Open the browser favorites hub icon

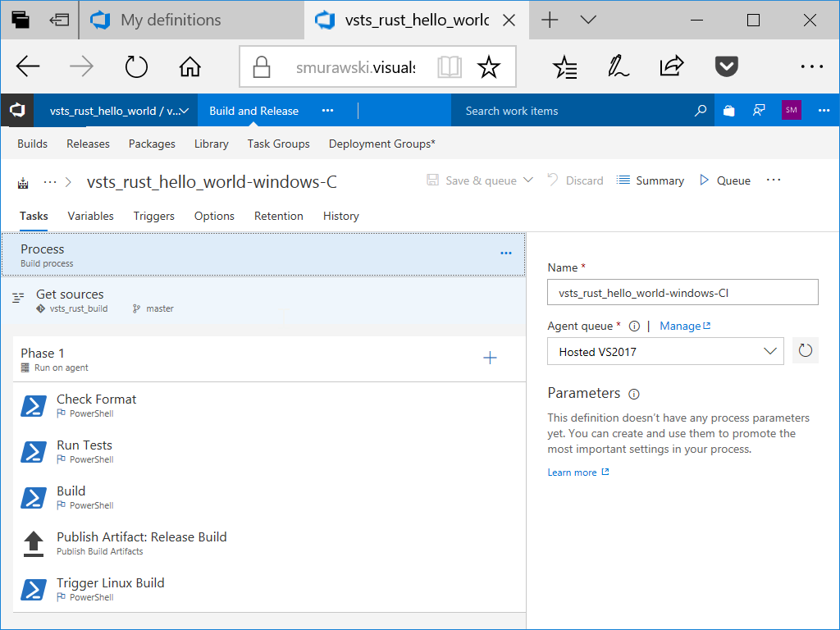click(x=564, y=67)
